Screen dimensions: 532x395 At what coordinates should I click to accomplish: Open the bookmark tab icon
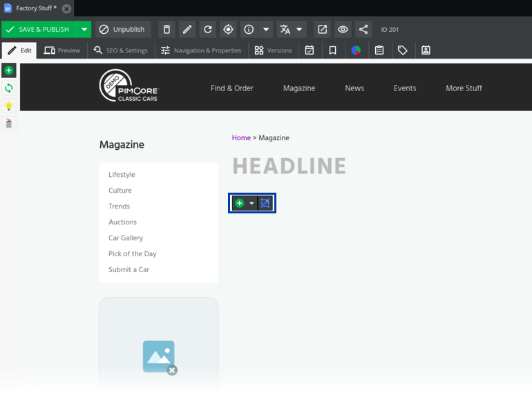333,50
